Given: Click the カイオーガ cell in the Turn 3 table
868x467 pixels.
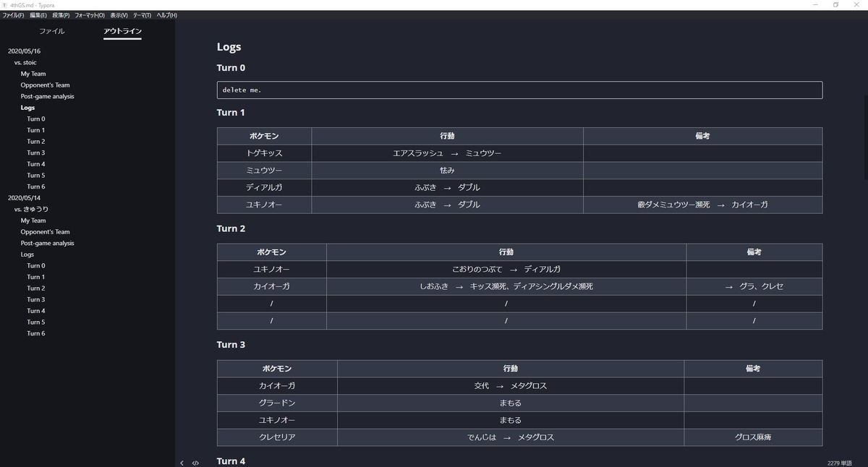Looking at the screenshot, I should click(277, 386).
